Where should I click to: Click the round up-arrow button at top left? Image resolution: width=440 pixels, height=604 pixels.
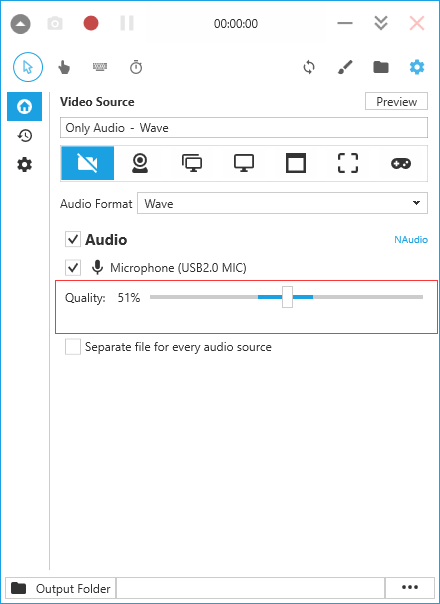(x=20, y=24)
